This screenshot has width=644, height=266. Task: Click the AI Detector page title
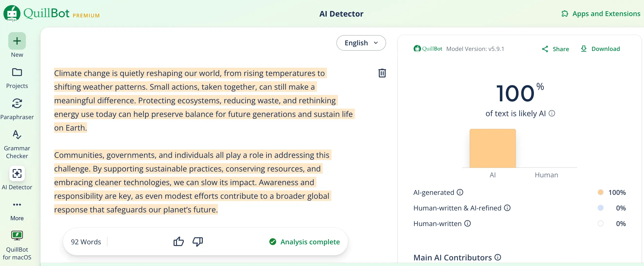point(341,14)
